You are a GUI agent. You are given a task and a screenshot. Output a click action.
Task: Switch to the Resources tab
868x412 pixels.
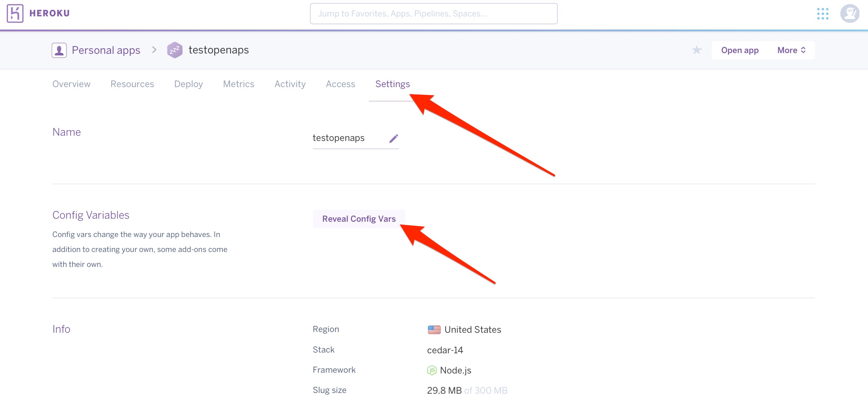point(132,84)
